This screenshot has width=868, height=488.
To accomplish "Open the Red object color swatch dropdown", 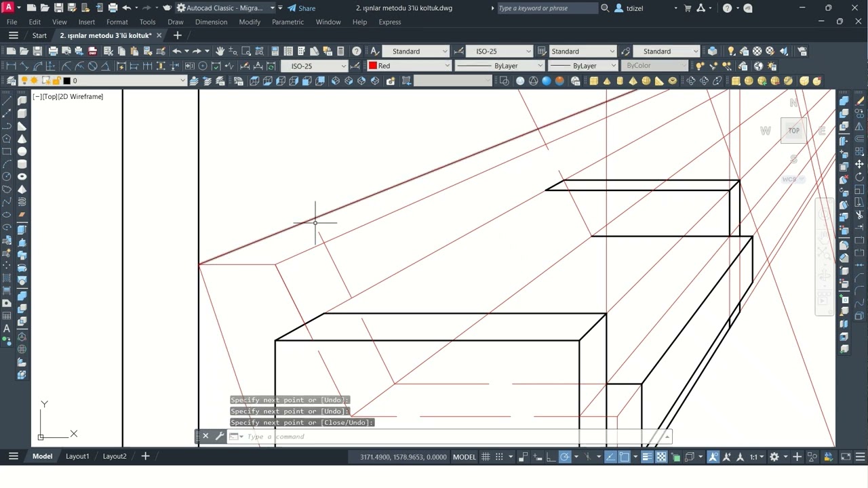I will [x=410, y=66].
